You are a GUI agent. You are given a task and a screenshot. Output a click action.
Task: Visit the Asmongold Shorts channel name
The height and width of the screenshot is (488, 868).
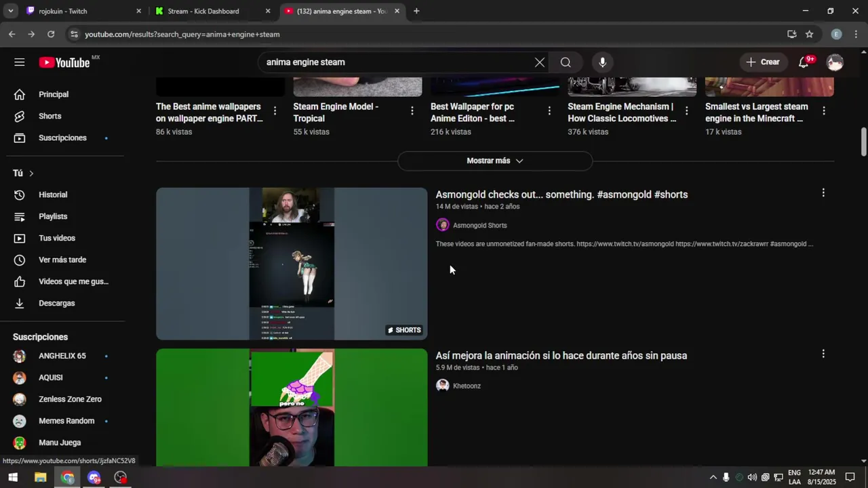(x=479, y=225)
